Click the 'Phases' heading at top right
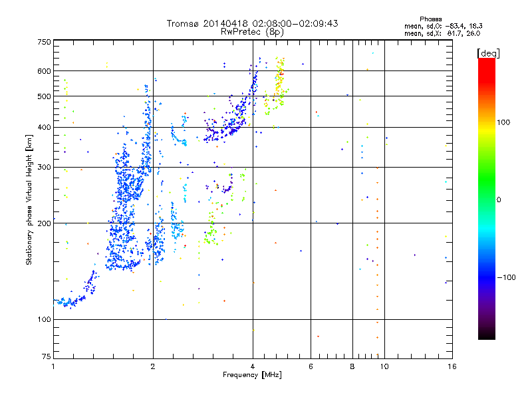The image size is (532, 399). [430, 19]
